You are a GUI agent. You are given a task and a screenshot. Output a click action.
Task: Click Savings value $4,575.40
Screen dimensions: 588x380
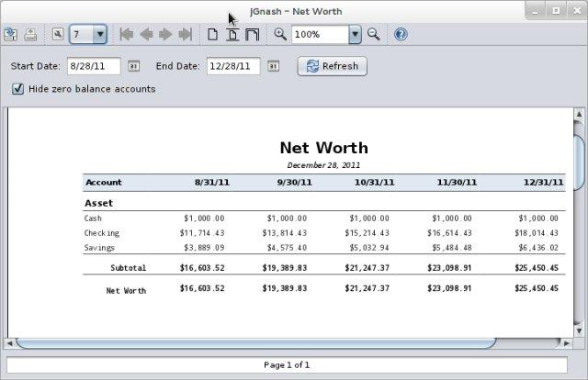click(x=287, y=248)
